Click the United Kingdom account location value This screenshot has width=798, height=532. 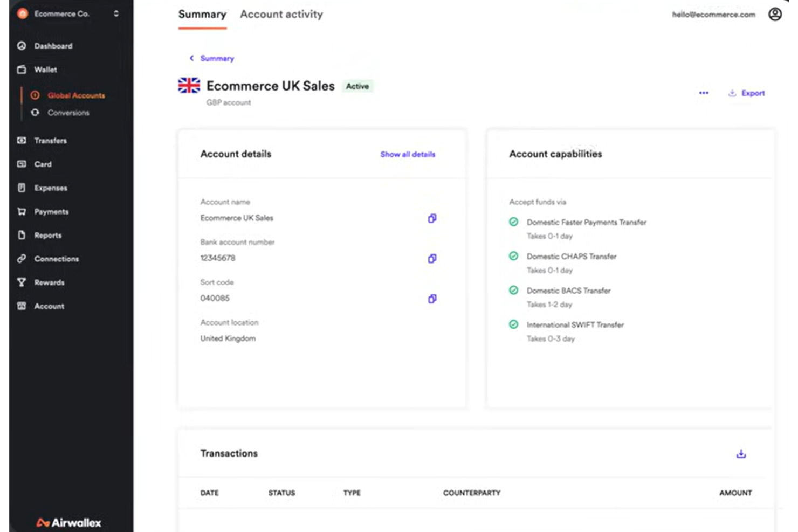(228, 338)
